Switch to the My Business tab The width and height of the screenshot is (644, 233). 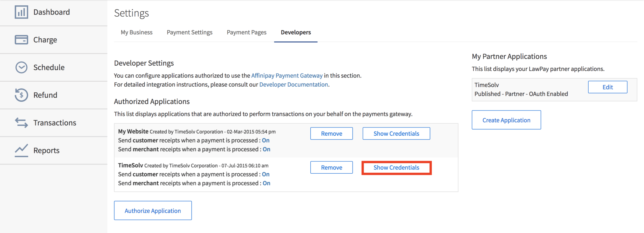click(x=136, y=32)
